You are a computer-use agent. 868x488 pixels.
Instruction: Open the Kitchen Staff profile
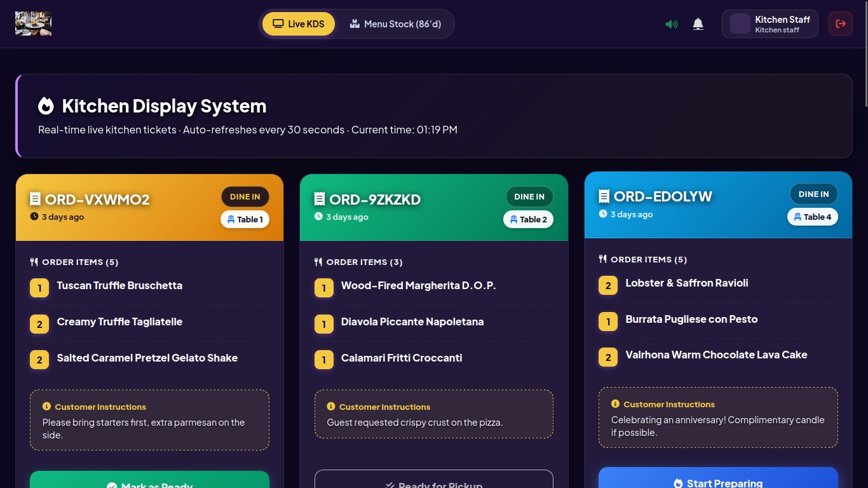770,24
